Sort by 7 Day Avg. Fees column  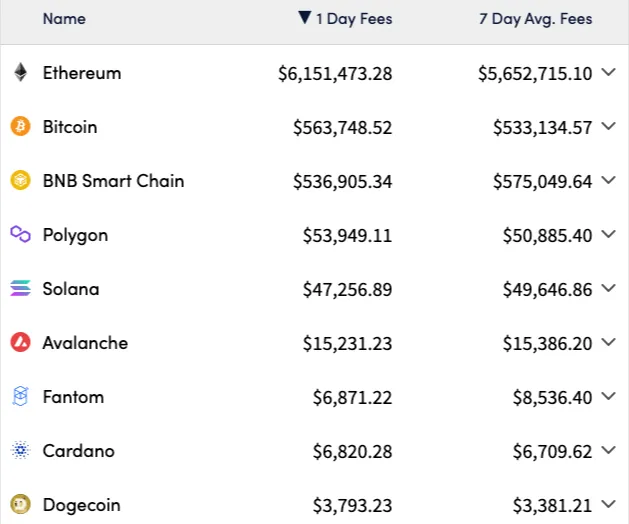(536, 19)
